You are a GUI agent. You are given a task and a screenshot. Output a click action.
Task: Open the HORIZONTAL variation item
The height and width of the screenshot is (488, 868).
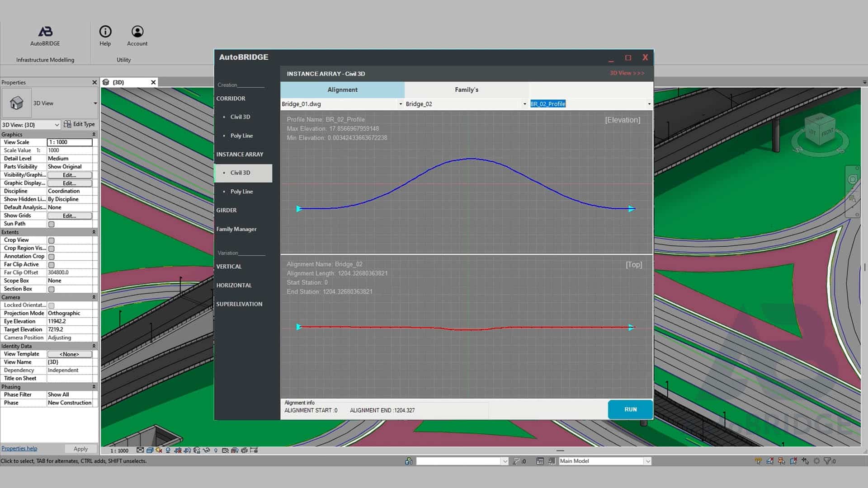tap(234, 285)
